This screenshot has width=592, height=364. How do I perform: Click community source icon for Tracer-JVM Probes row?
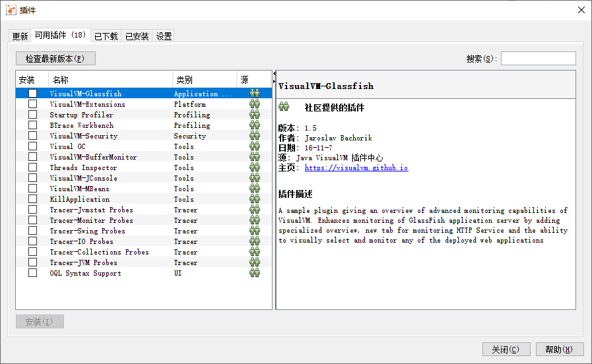point(255,262)
